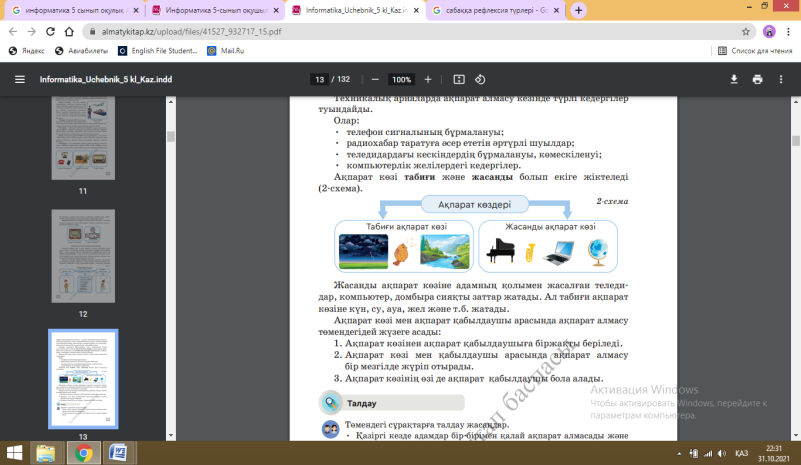This screenshot has height=465, width=801.
Task: Switch to the сабаққа рефлексия түрлері tab
Action: [496, 10]
